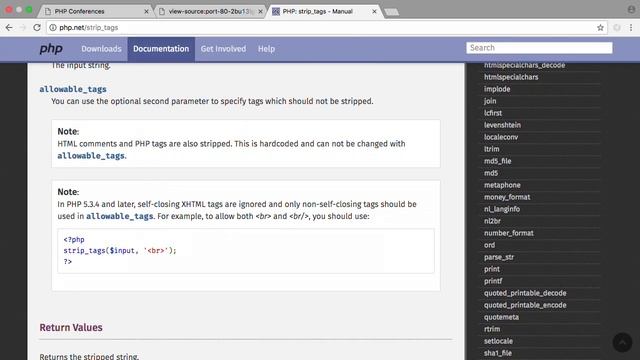Click the profile icon at window top right
The image size is (640, 360).
click(631, 9)
